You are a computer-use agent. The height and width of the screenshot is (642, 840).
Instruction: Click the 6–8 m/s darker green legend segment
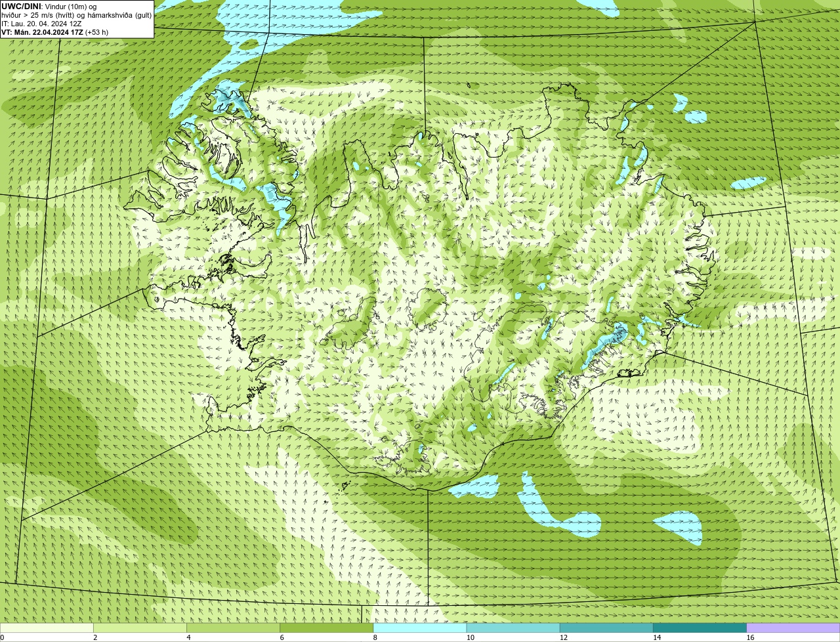[327, 628]
